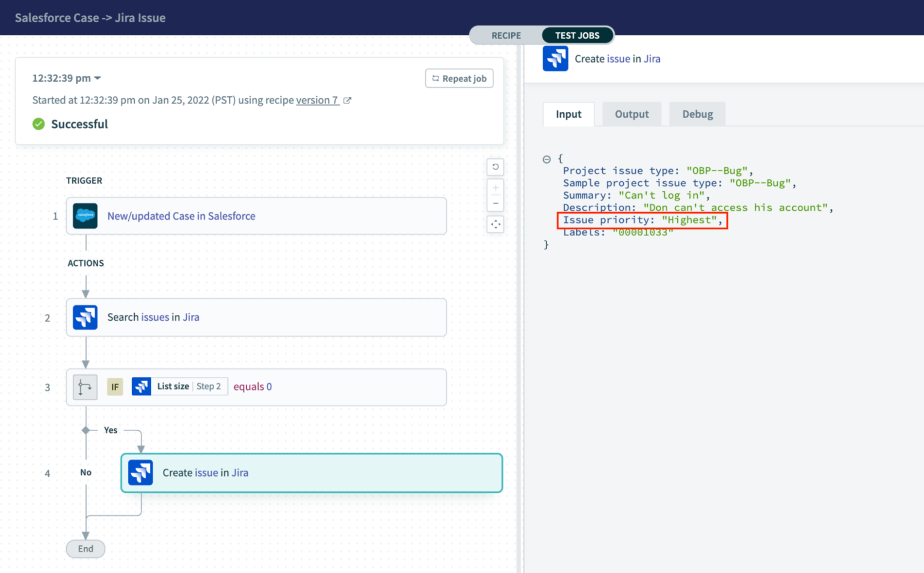
Task: Click the Jira icon on Create issue step 4
Action: (140, 473)
